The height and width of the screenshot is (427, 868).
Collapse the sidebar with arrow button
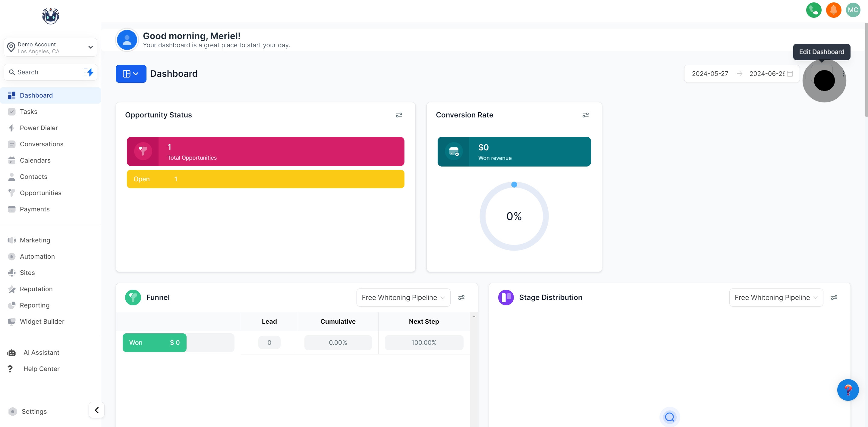(x=97, y=410)
